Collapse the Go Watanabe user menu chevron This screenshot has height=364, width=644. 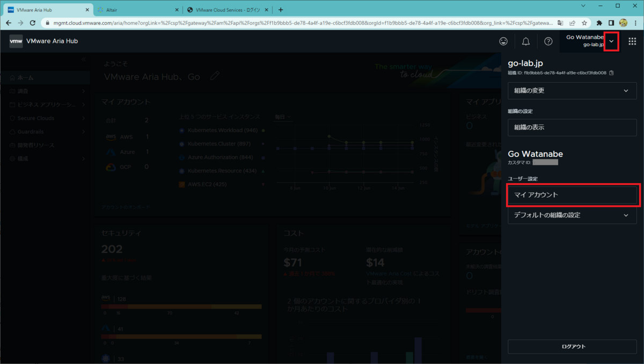tap(611, 42)
